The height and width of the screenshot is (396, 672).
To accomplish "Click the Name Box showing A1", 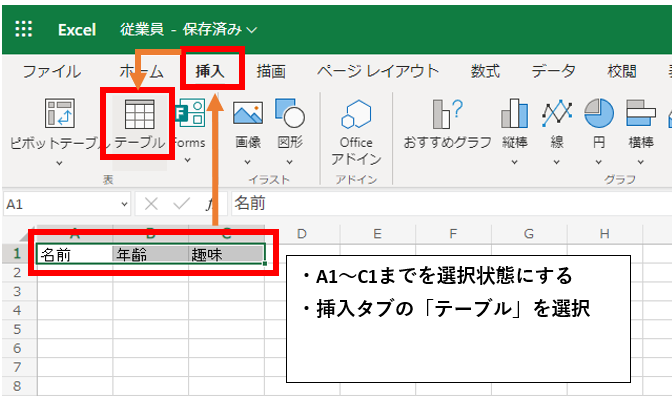I will (x=66, y=204).
